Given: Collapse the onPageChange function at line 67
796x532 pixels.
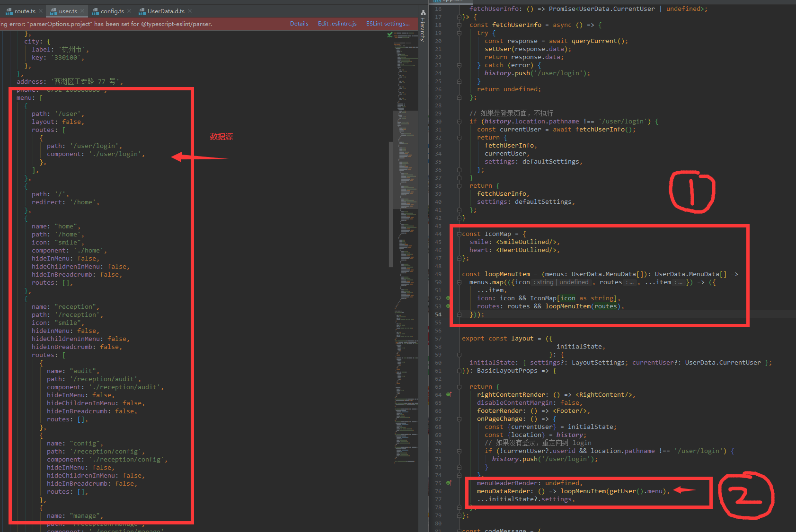Looking at the screenshot, I should [459, 419].
